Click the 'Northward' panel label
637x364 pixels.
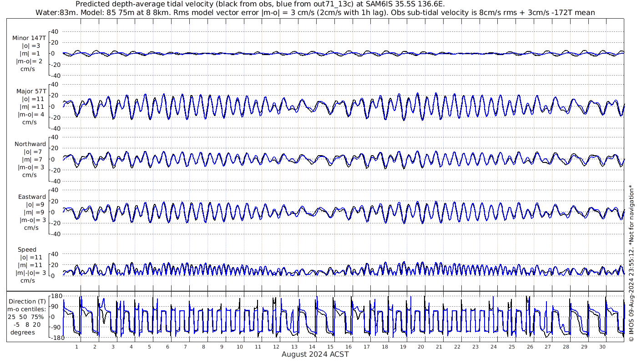pyautogui.click(x=30, y=144)
